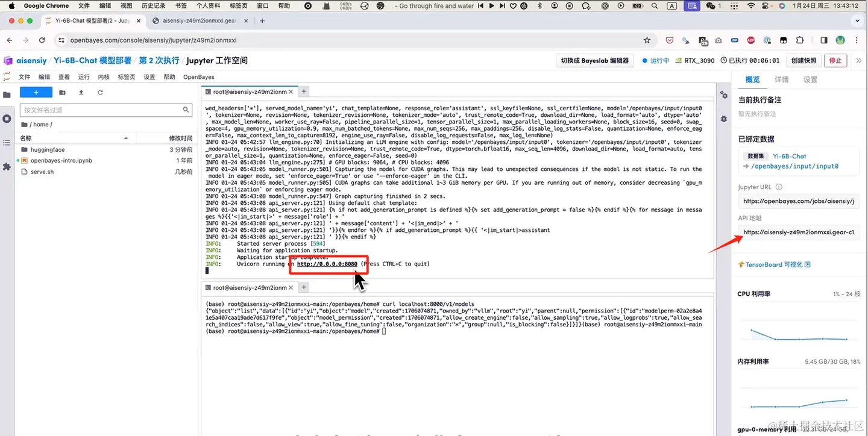Open macOS Spotlight search icon

[655, 5]
